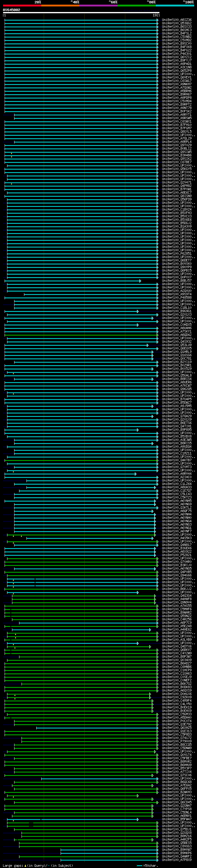Open hit UniRef100_P46301
Image resolution: width=197 pixels, height=868 pixels.
click(177, 54)
